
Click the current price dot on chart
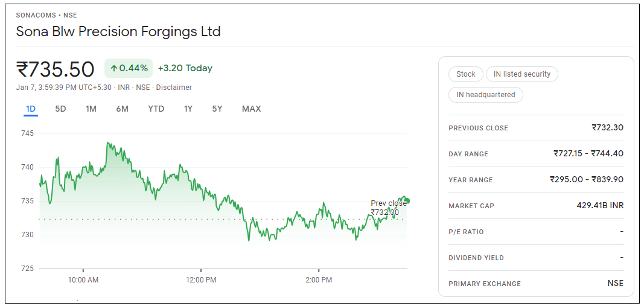click(x=407, y=201)
